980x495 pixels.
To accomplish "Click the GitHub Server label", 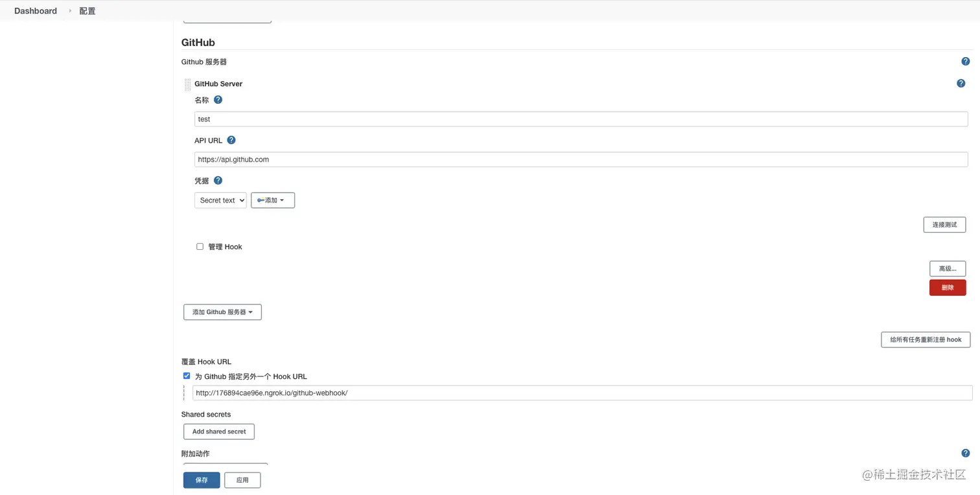I will (218, 84).
